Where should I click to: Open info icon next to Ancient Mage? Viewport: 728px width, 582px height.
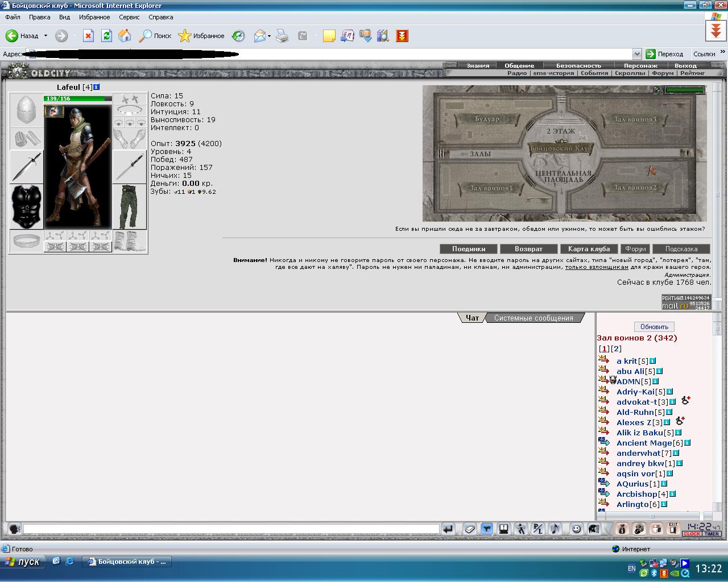pos(688,443)
